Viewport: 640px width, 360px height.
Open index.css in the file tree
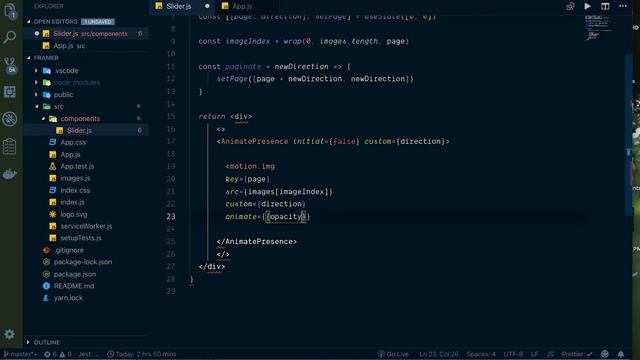(75, 190)
